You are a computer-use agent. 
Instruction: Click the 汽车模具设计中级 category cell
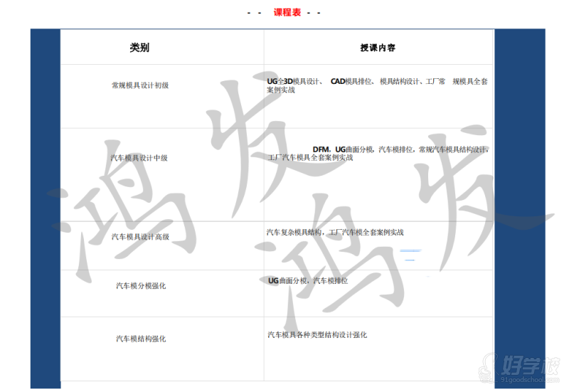(139, 158)
